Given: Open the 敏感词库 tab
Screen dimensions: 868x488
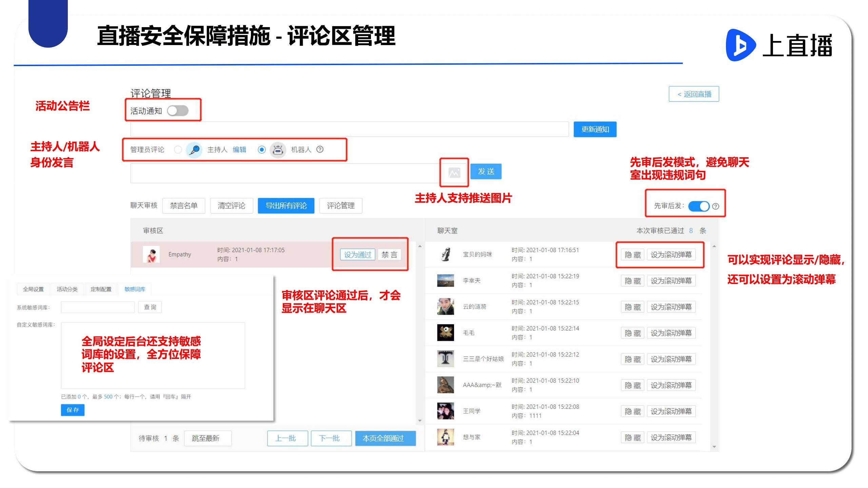Looking at the screenshot, I should pos(135,289).
